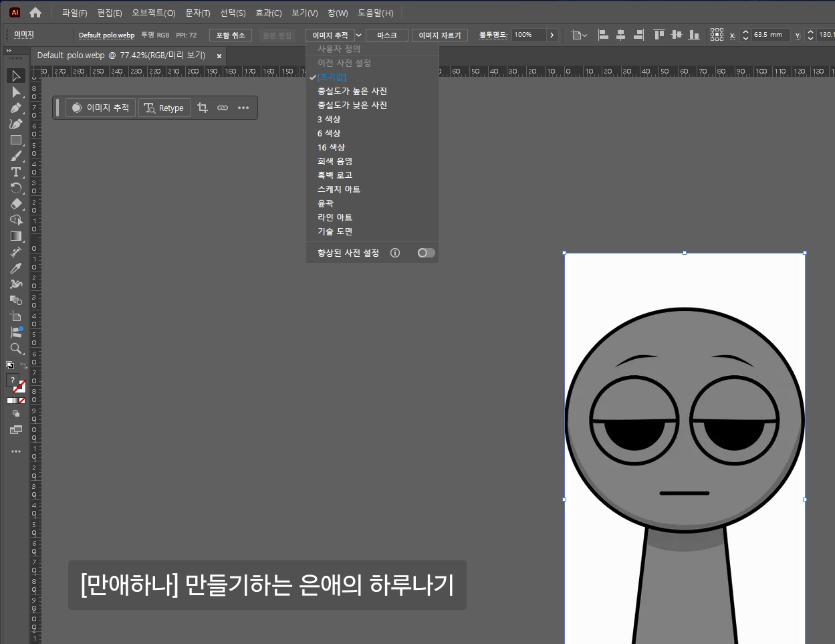
Task: Click the fill color swatch
Action: (13, 381)
